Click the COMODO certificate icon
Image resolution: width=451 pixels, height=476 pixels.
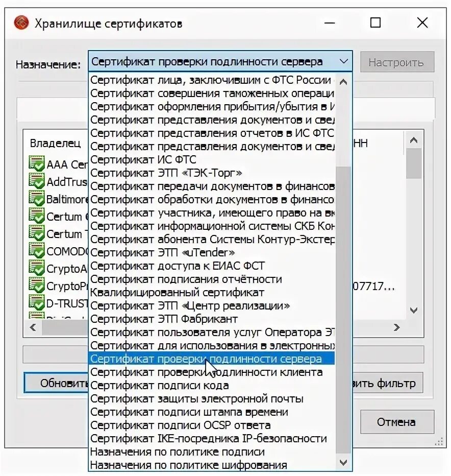[x=37, y=251]
